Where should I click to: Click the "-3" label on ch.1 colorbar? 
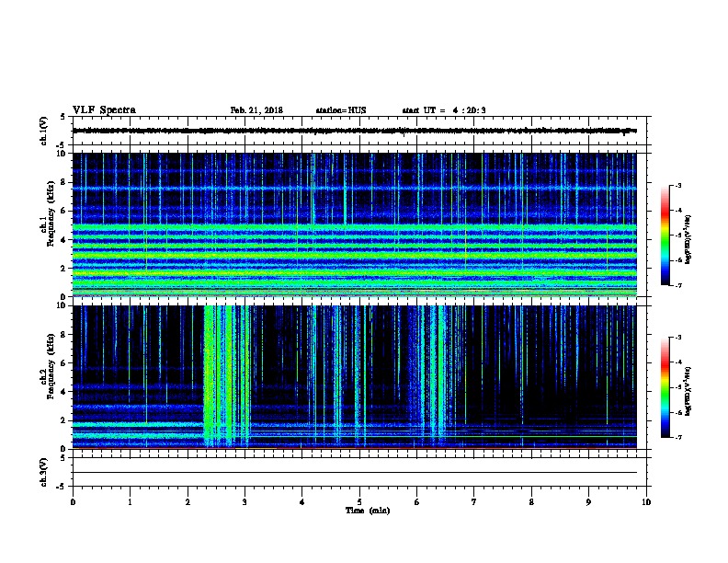coord(677,186)
